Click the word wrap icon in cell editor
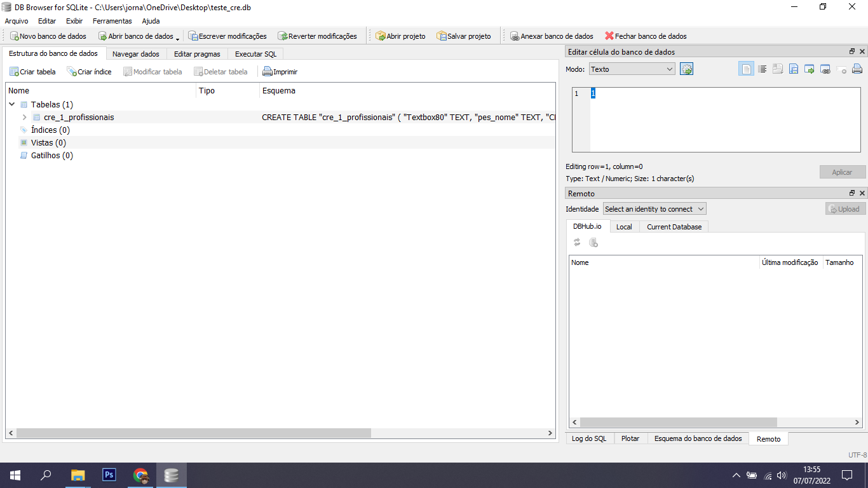 [762, 69]
